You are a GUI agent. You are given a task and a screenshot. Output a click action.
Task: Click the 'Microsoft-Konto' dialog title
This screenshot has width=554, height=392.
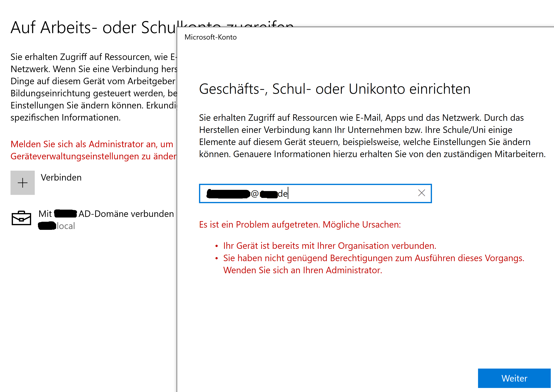210,37
